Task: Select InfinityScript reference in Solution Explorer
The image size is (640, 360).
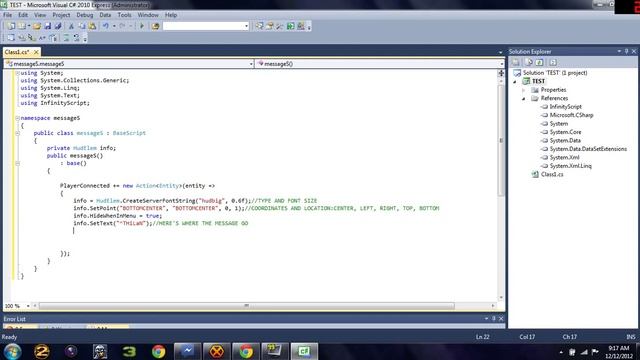Action: (x=565, y=107)
